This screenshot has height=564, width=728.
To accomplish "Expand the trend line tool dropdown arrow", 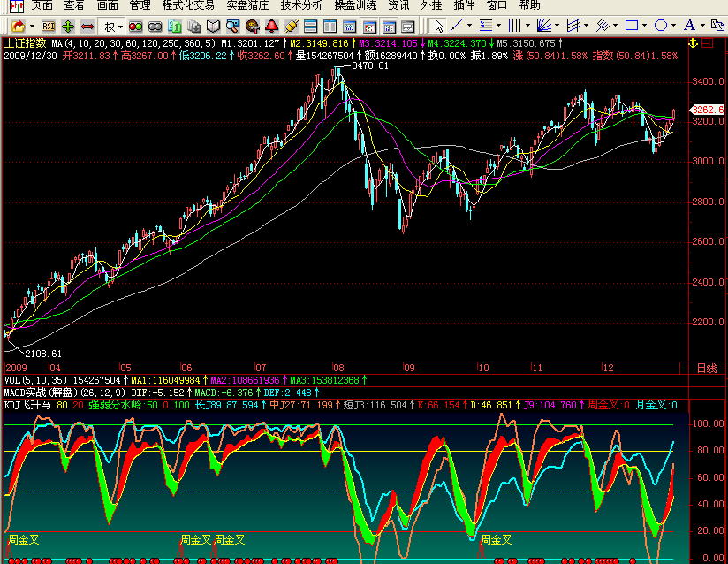I will point(469,25).
